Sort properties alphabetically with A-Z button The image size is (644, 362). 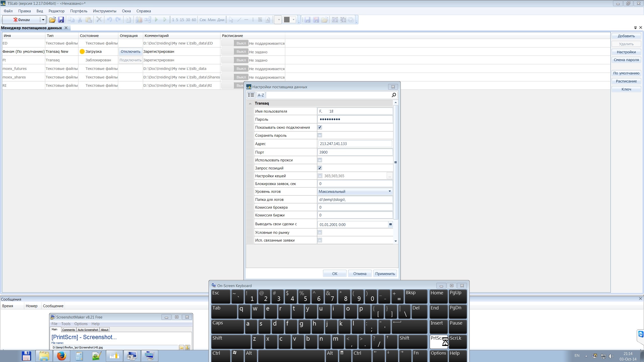point(261,95)
